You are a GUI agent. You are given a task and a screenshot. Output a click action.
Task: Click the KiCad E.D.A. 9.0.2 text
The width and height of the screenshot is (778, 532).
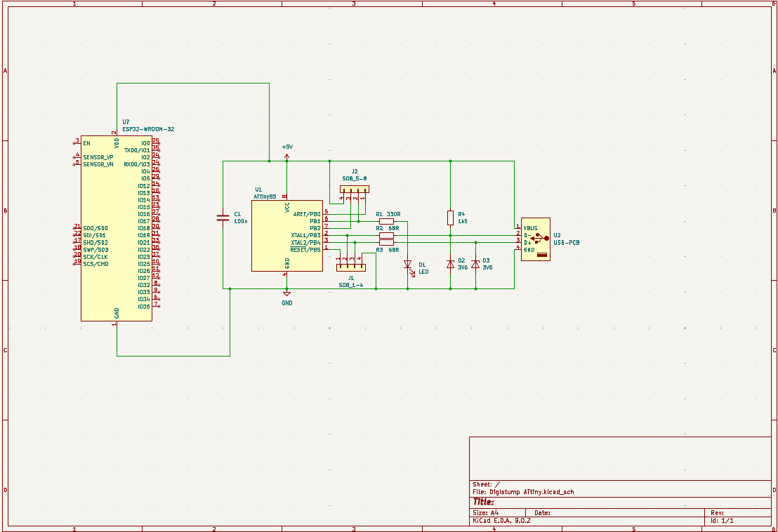[x=501, y=521]
